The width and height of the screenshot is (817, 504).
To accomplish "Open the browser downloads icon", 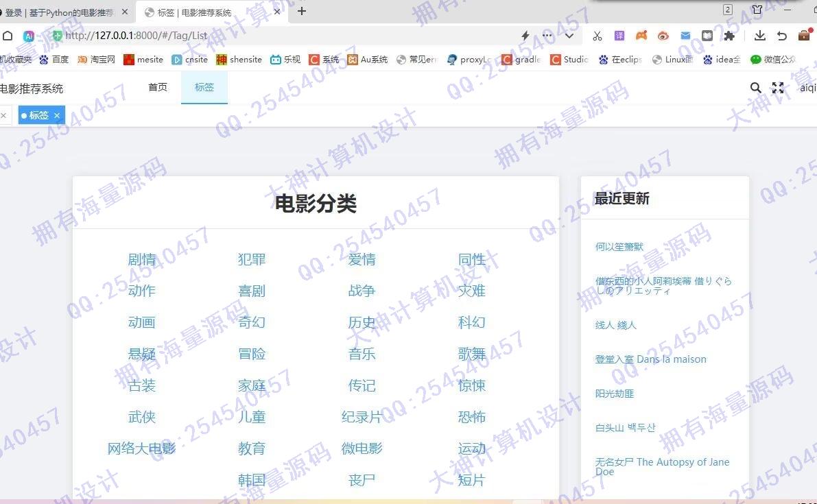I will click(x=759, y=36).
